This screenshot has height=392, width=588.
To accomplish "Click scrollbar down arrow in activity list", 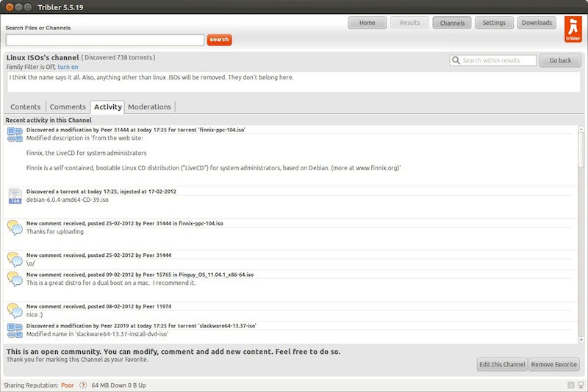I will point(581,340).
